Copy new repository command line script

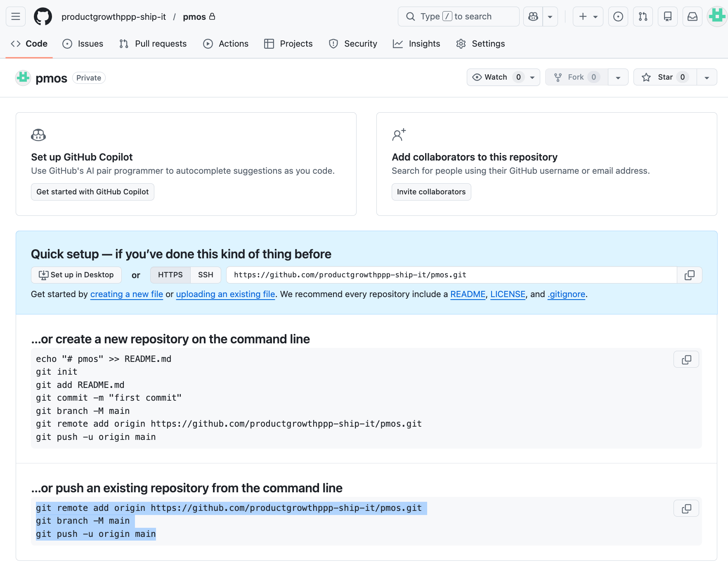tap(686, 359)
